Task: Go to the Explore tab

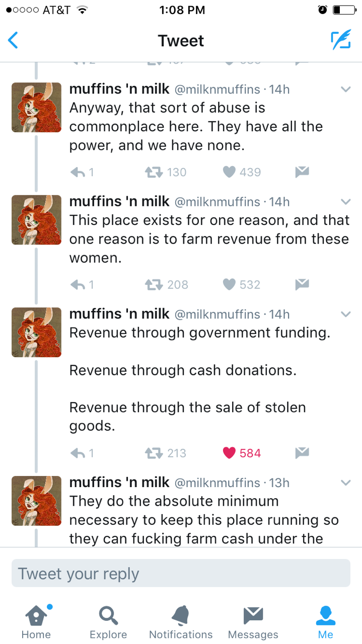Action: tap(108, 621)
